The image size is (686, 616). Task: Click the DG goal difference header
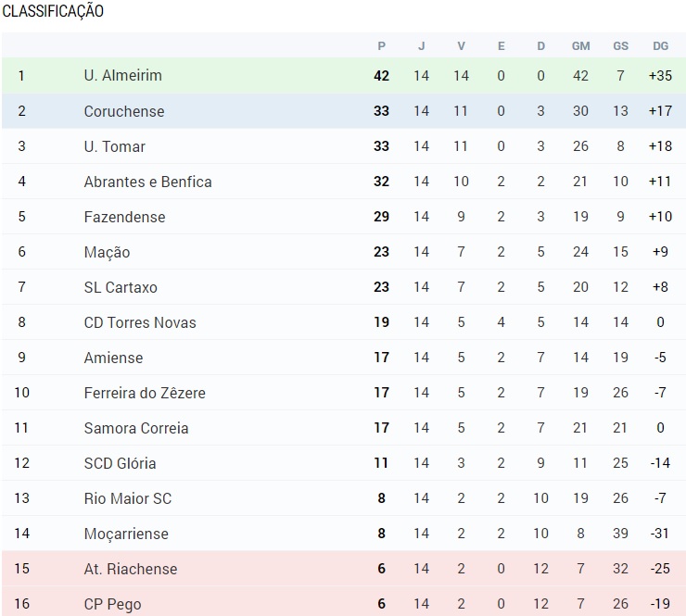click(660, 45)
